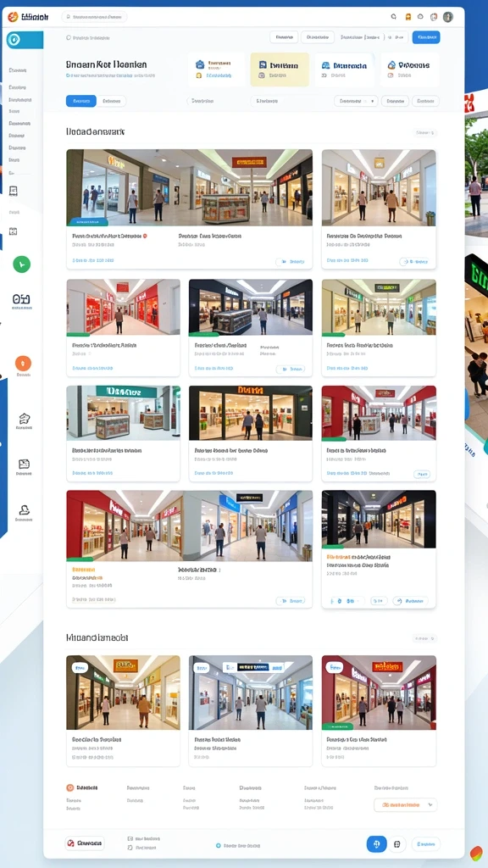Toggle the blue filled pill filter tab
Viewport: 488px width, 868px height.
click(80, 102)
